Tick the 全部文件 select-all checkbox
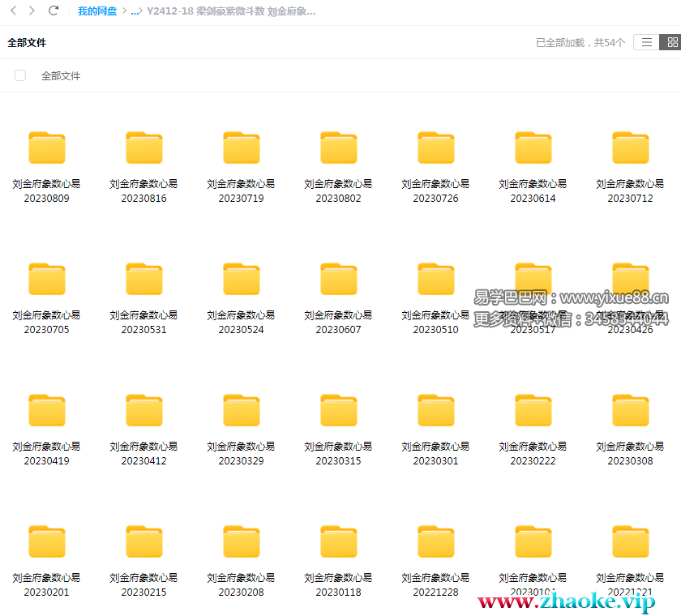Image resolution: width=681 pixels, height=616 pixels. click(20, 75)
